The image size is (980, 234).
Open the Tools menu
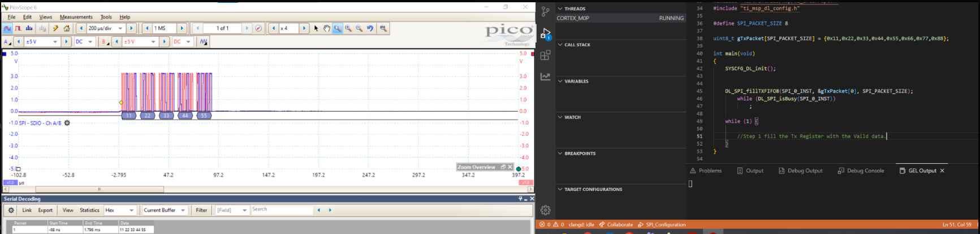point(106,17)
